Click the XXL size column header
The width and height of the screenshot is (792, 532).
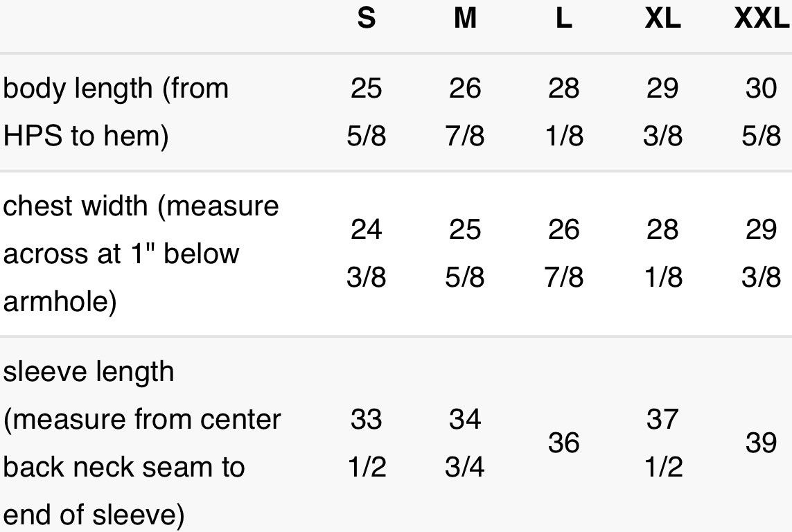762,19
